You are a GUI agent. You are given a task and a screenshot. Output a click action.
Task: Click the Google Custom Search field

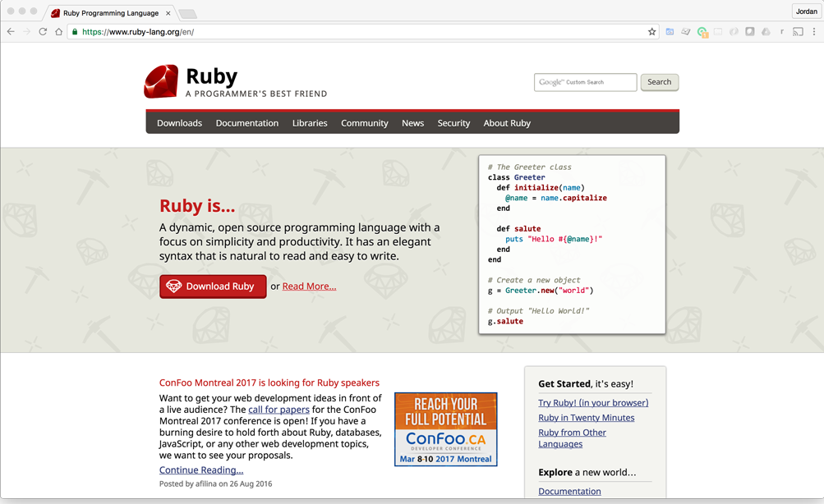tap(586, 82)
